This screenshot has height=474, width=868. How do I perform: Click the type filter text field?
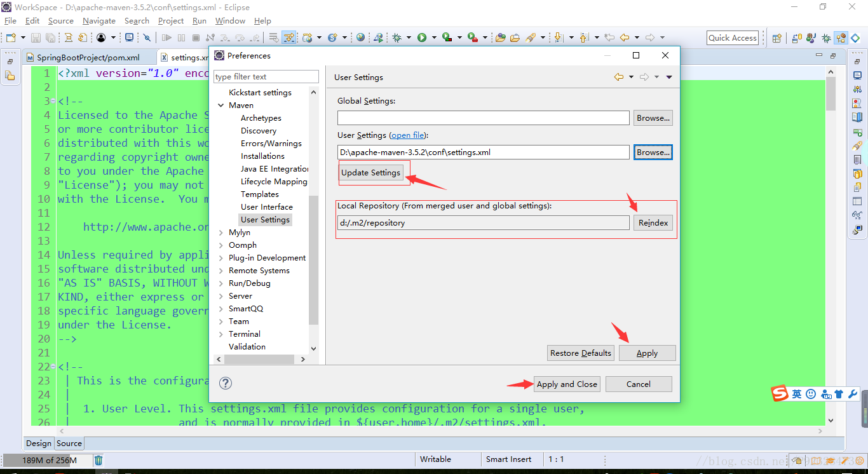pyautogui.click(x=266, y=77)
